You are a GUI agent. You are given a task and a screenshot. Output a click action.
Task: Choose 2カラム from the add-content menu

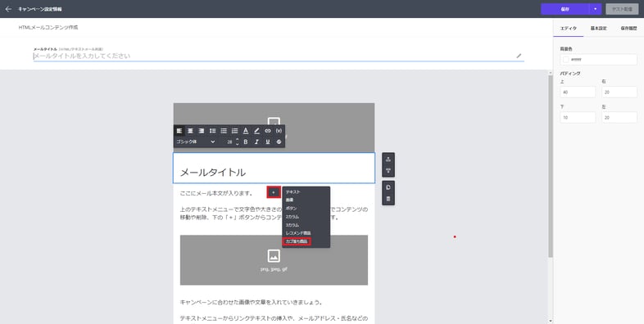(292, 217)
